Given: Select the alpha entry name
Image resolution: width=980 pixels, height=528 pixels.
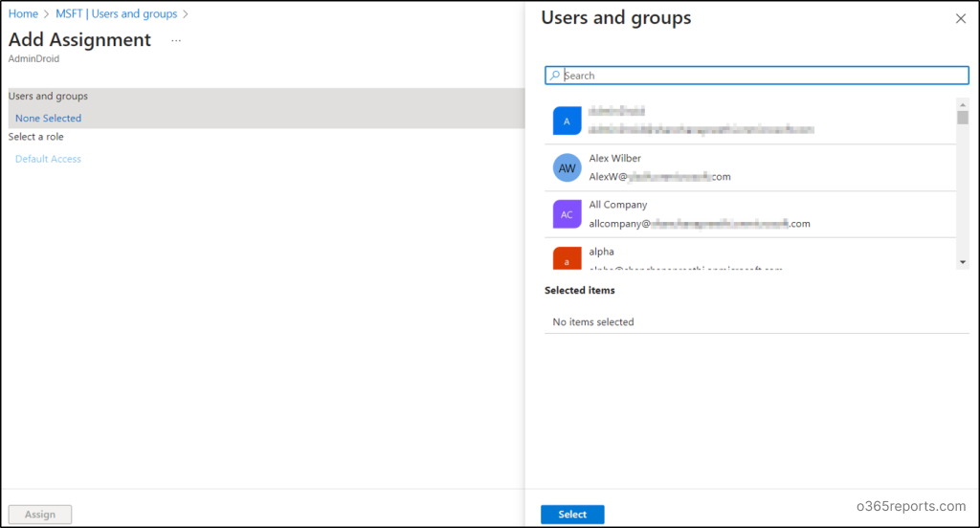Looking at the screenshot, I should click(601, 252).
